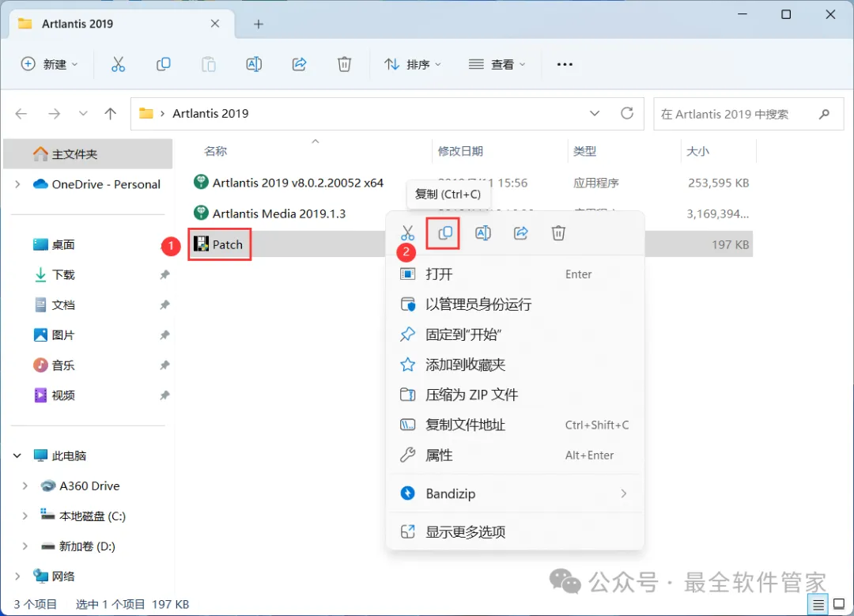This screenshot has width=854, height=616.
Task: Select the Artlantis Media 2019.1.3 file
Action: click(x=270, y=214)
